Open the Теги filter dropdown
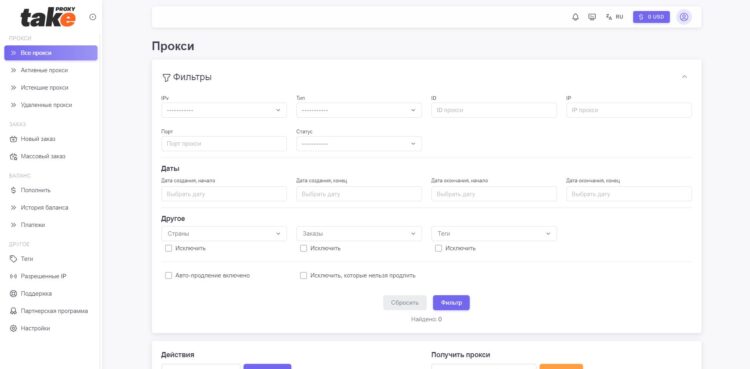This screenshot has height=369, width=750. [494, 234]
